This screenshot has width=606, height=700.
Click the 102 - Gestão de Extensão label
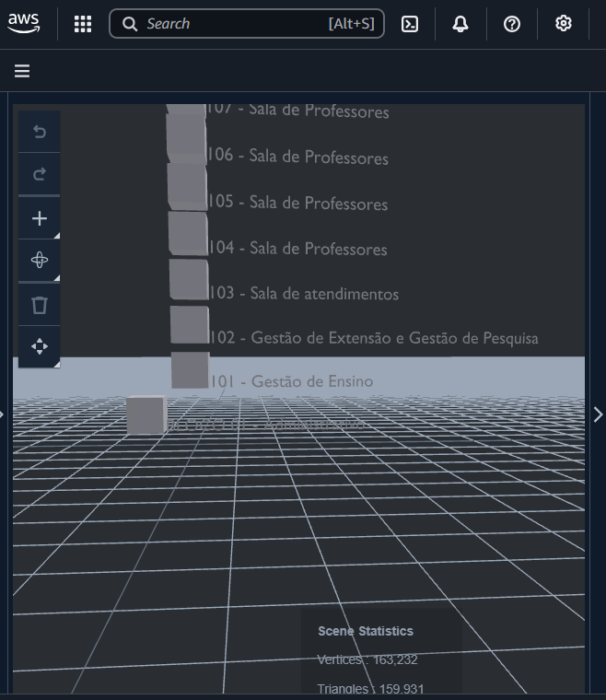point(374,338)
